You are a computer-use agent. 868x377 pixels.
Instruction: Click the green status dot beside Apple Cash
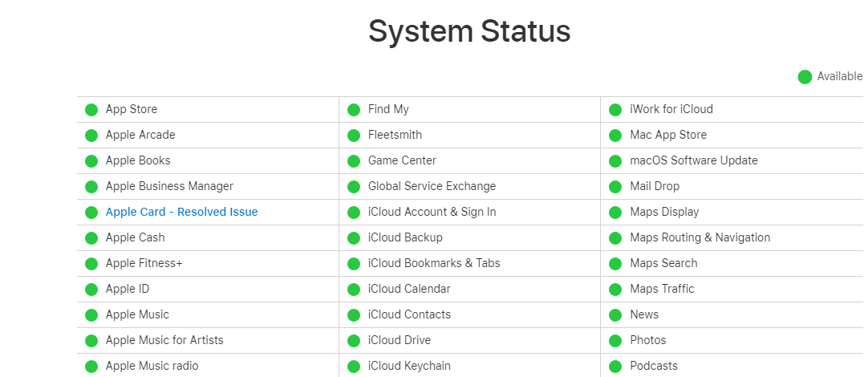pyautogui.click(x=91, y=238)
